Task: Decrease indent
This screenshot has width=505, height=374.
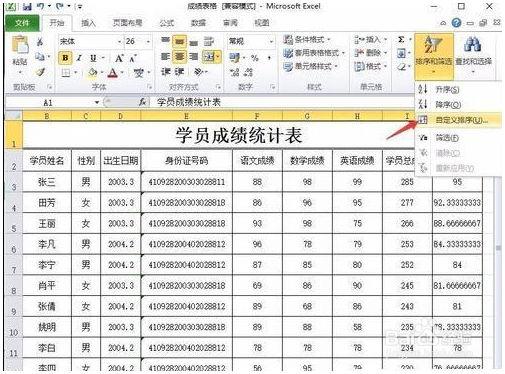Action: click(165, 71)
